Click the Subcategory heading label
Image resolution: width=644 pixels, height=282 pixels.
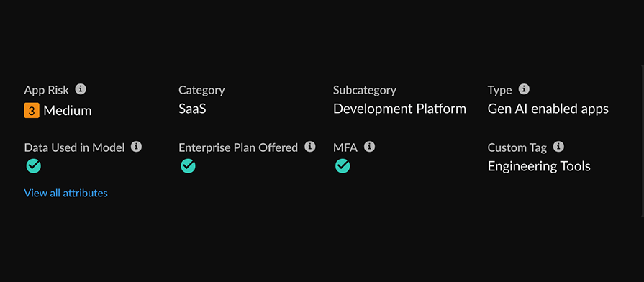click(x=365, y=91)
